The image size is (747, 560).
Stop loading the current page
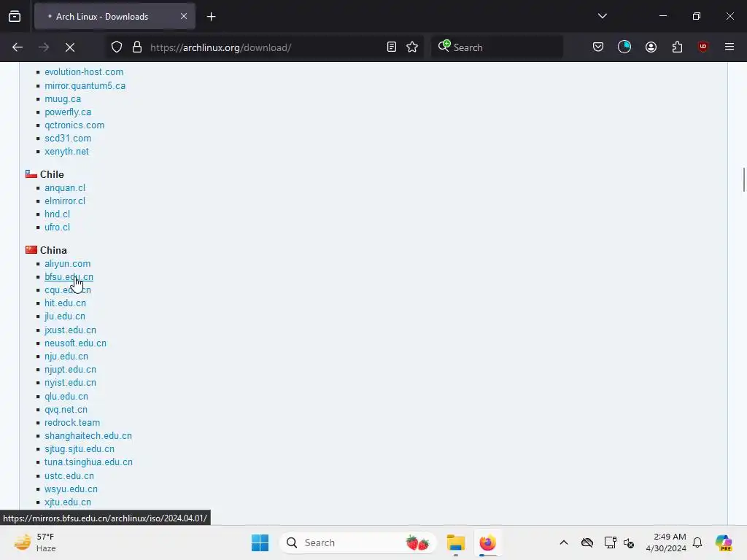70,47
